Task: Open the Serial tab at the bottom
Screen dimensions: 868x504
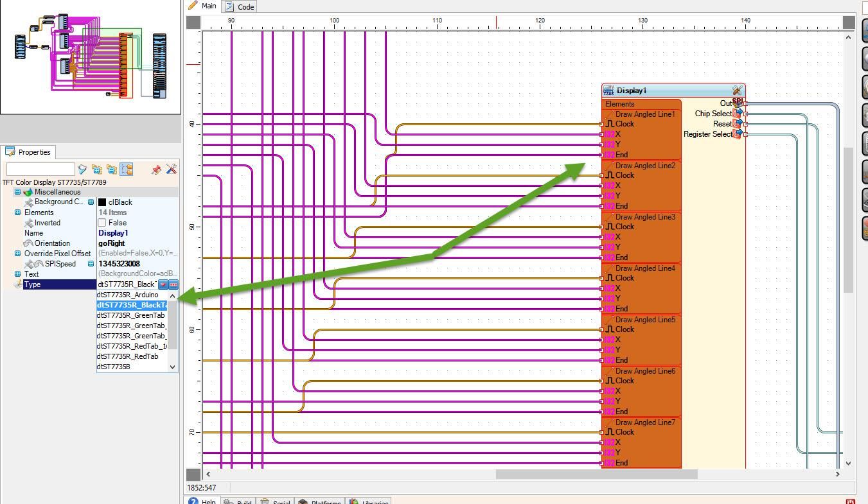Action: [275, 501]
